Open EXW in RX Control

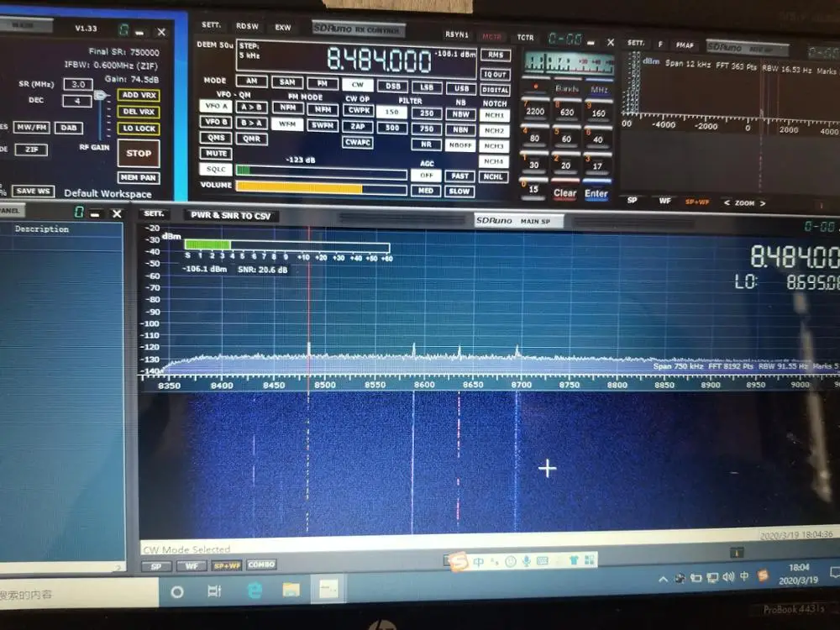[x=283, y=27]
